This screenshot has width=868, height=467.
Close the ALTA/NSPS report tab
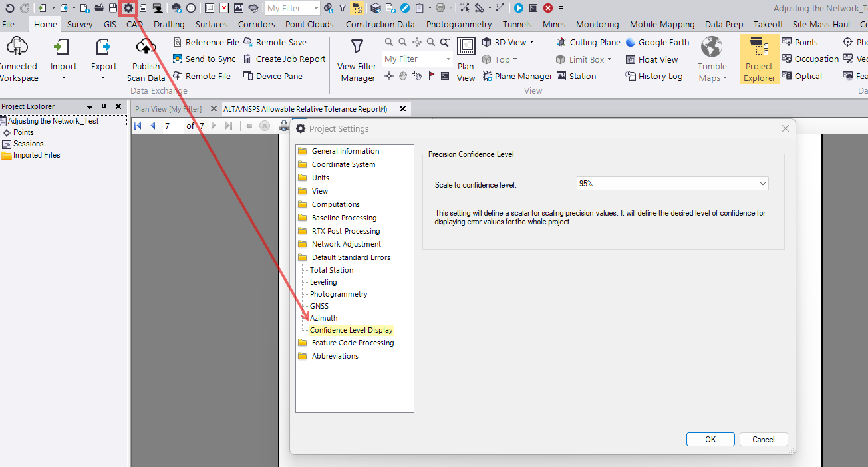pyautogui.click(x=402, y=108)
